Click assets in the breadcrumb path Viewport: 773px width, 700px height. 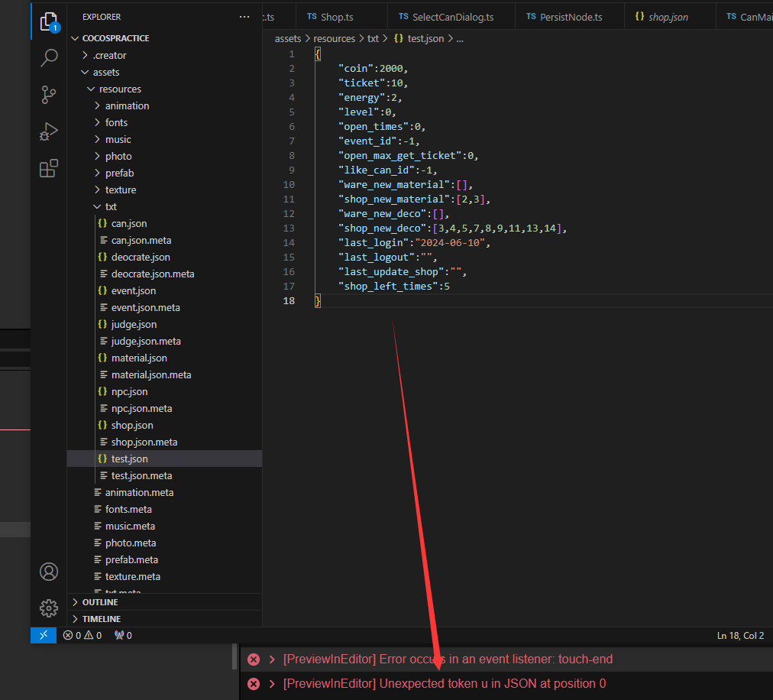pyautogui.click(x=288, y=38)
